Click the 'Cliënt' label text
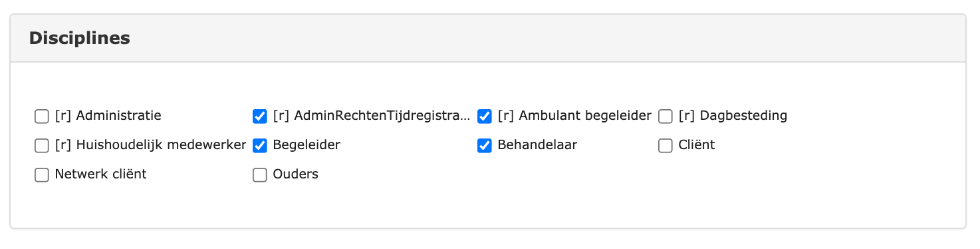The height and width of the screenshot is (249, 980). click(697, 145)
